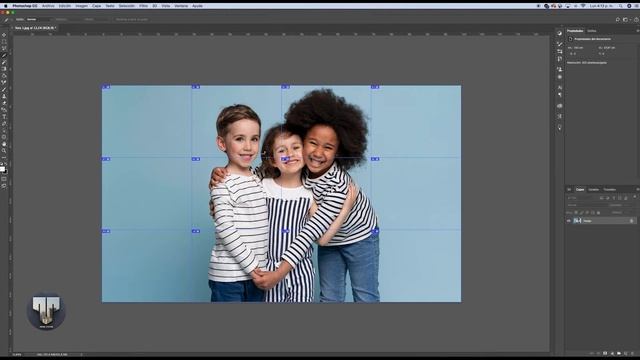The width and height of the screenshot is (640, 360).
Task: Select the Clone Stamp tool
Action: (x=4, y=96)
